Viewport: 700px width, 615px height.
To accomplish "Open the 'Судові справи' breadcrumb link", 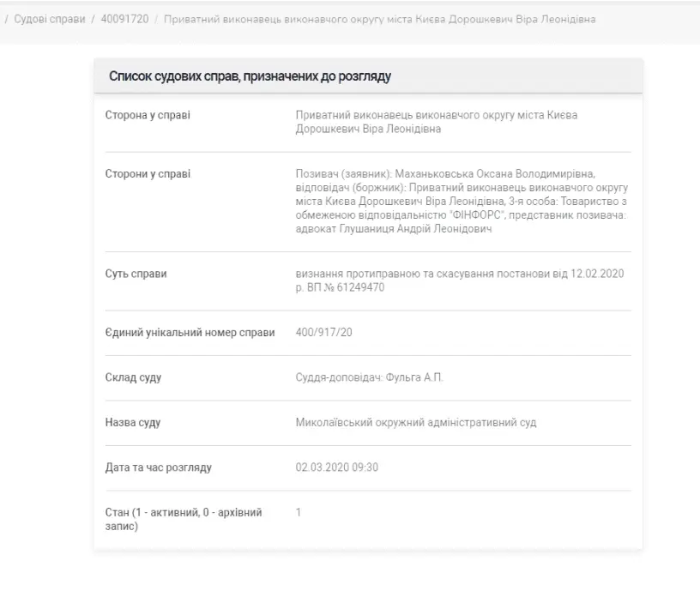I will 50,19.
